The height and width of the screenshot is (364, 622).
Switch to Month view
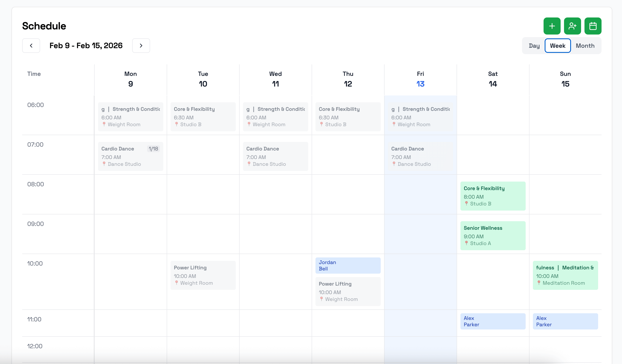(x=585, y=45)
